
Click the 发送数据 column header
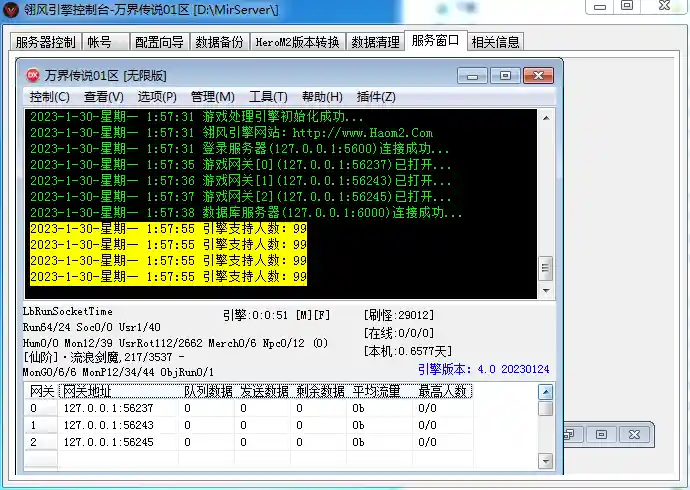263,391
